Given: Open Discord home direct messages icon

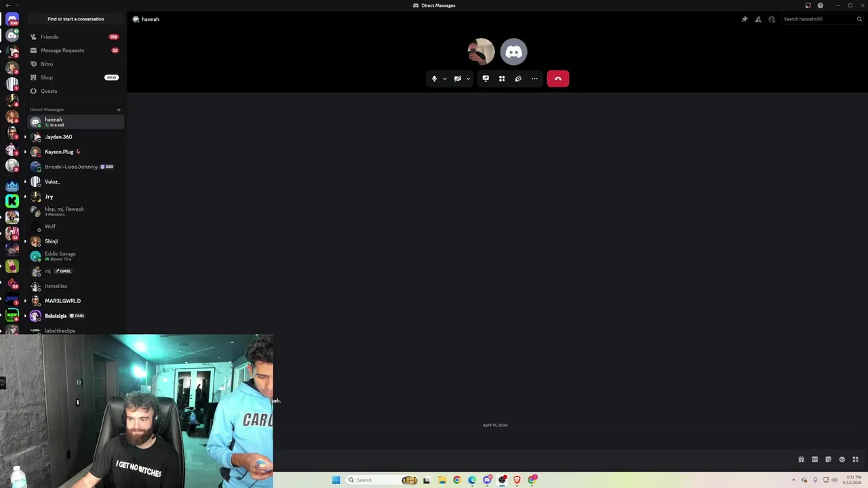Looking at the screenshot, I should pyautogui.click(x=12, y=20).
